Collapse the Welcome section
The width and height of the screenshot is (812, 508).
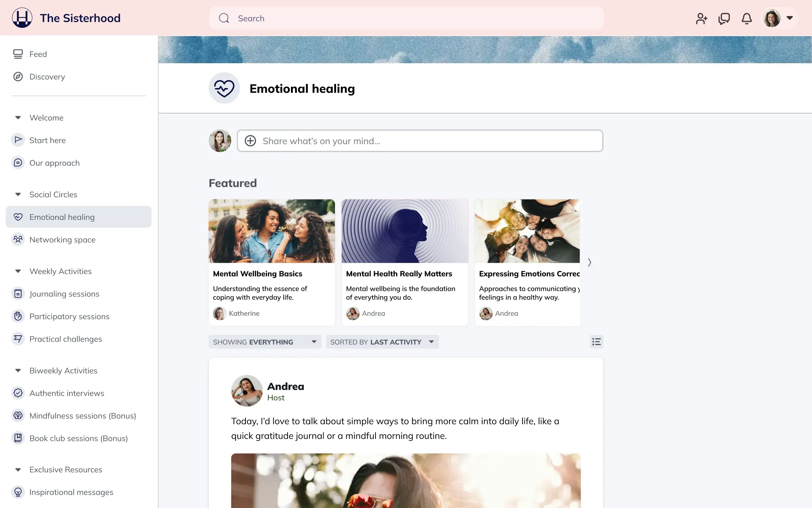tap(18, 118)
